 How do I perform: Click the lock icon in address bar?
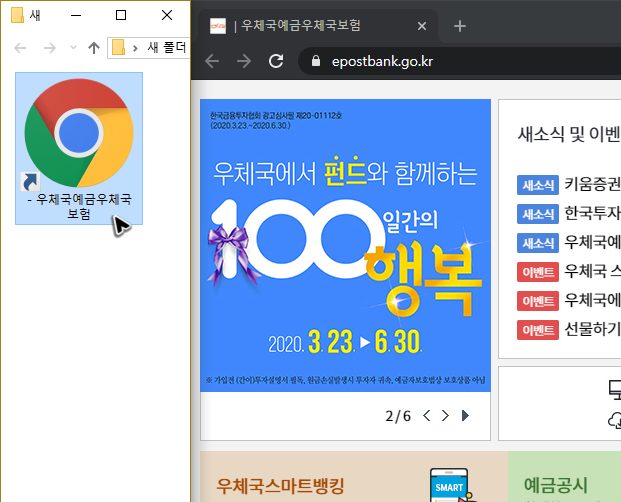316,61
